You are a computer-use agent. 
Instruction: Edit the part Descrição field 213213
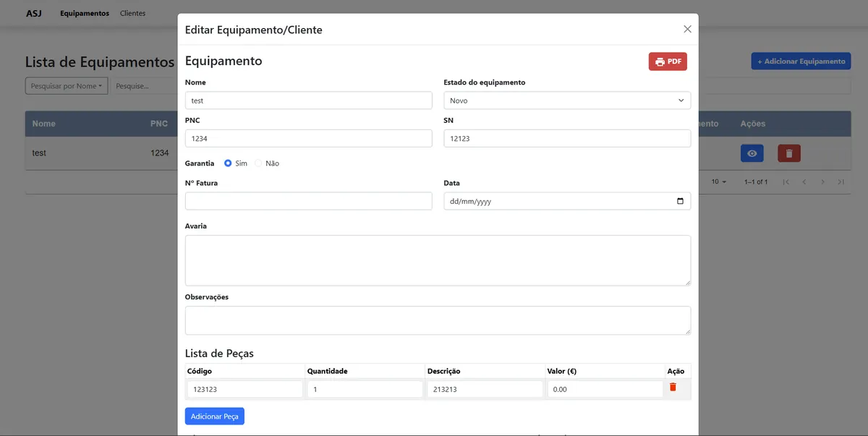click(485, 389)
